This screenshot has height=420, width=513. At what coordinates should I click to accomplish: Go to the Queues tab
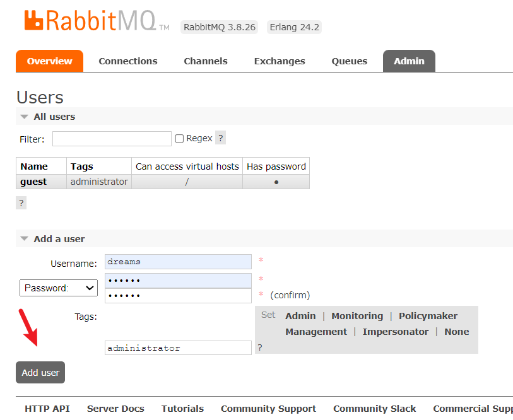(x=349, y=61)
